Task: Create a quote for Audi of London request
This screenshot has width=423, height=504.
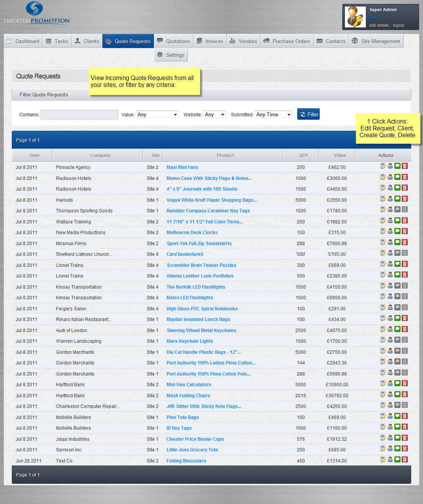Action: pos(397,329)
